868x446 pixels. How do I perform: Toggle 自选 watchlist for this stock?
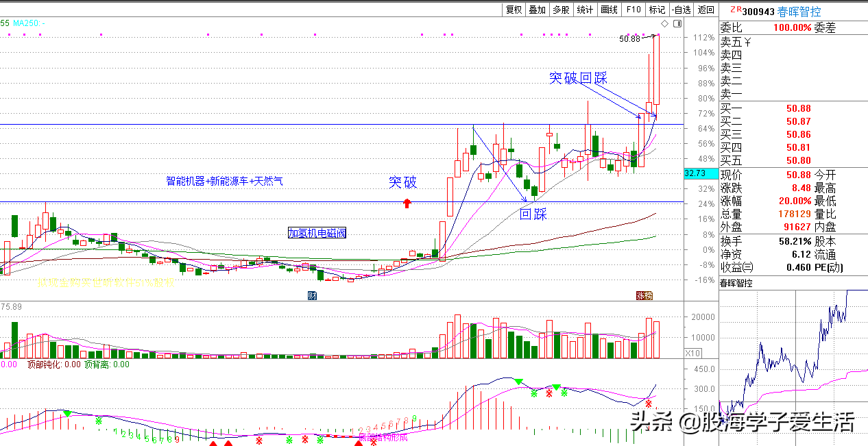[681, 10]
